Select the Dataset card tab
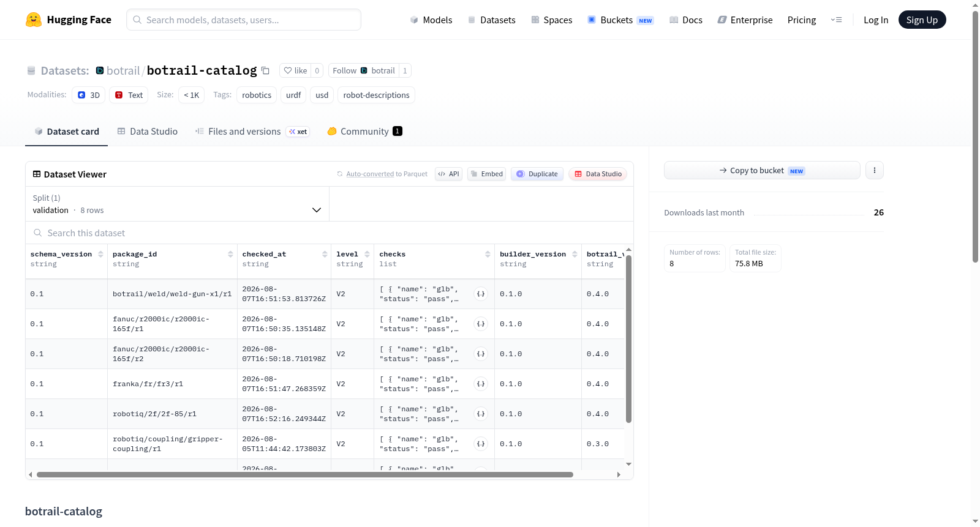The height and width of the screenshot is (527, 980). [67, 131]
